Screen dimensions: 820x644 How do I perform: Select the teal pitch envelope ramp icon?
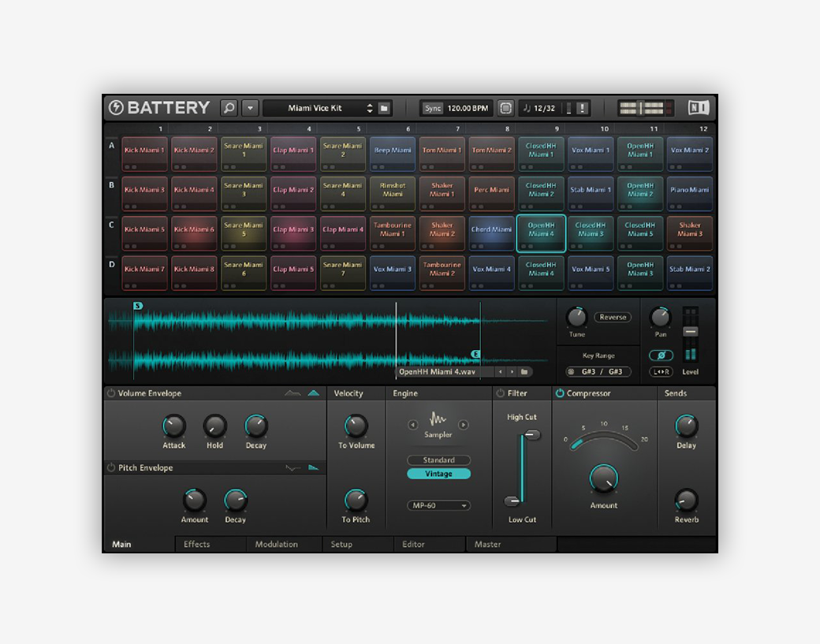point(313,468)
